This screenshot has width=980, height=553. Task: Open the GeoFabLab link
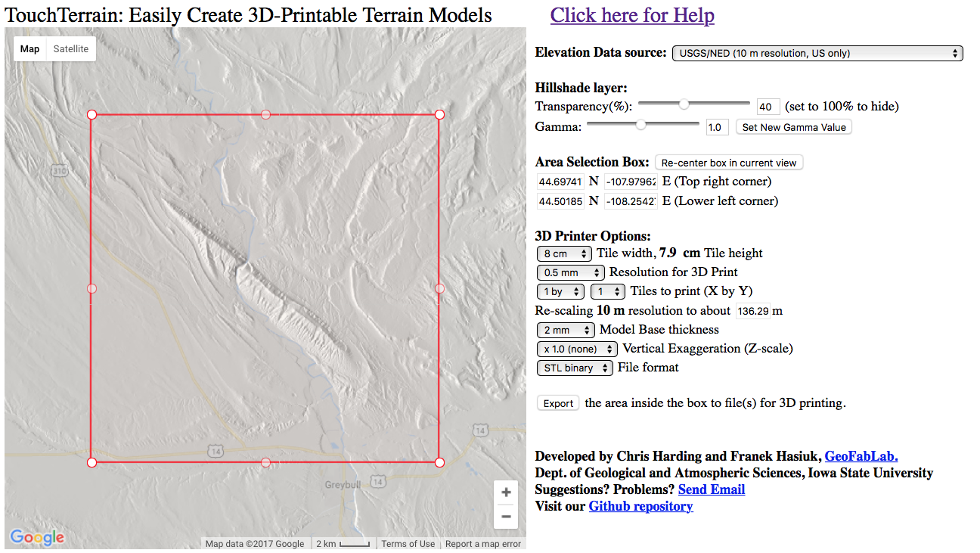(861, 456)
